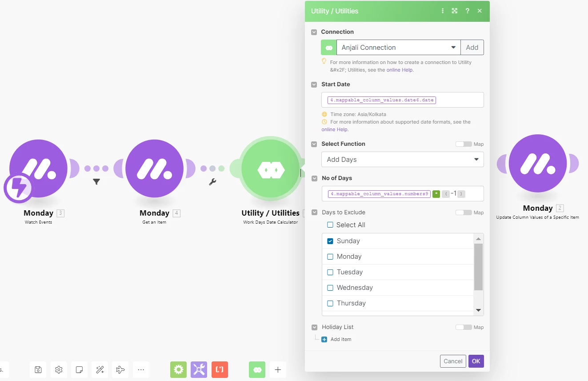The height and width of the screenshot is (381, 588).
Task: Open the online Help link under Connection
Action: (x=400, y=70)
